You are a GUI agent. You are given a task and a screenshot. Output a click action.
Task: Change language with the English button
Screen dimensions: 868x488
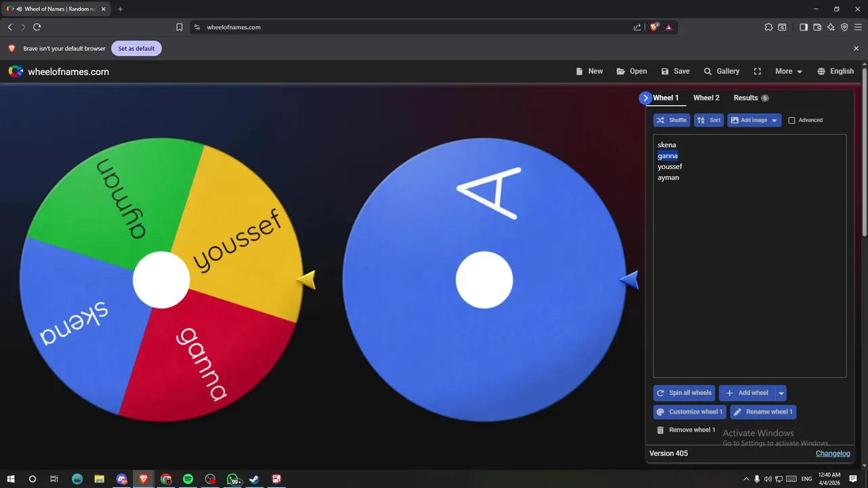[x=835, y=71]
